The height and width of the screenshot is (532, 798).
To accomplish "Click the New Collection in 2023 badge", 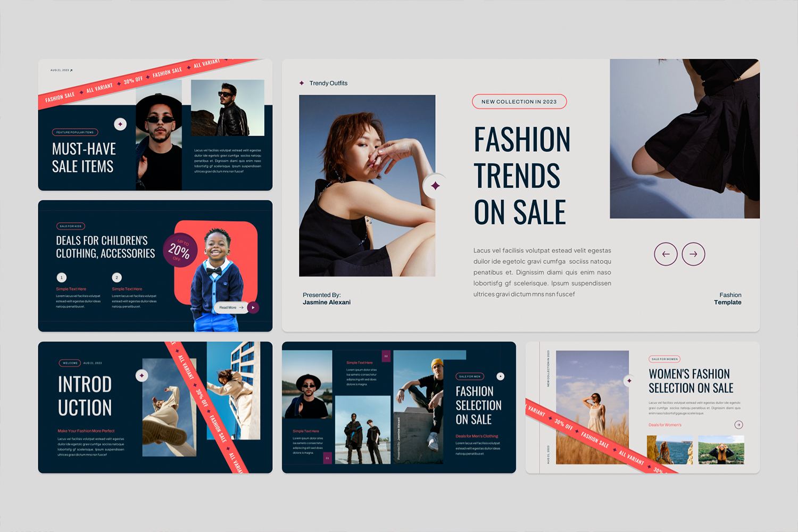I will pyautogui.click(x=519, y=102).
